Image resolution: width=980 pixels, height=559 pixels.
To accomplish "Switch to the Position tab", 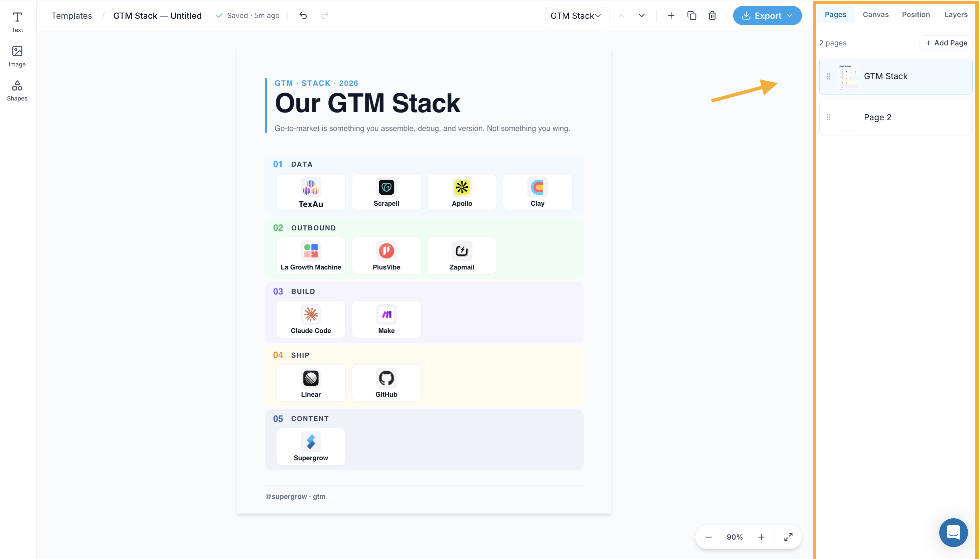I will click(916, 15).
